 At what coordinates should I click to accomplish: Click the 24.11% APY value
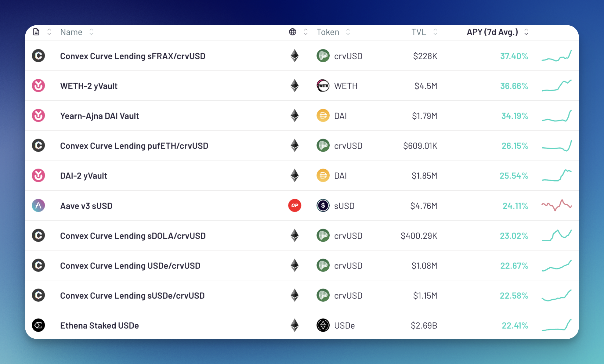515,206
